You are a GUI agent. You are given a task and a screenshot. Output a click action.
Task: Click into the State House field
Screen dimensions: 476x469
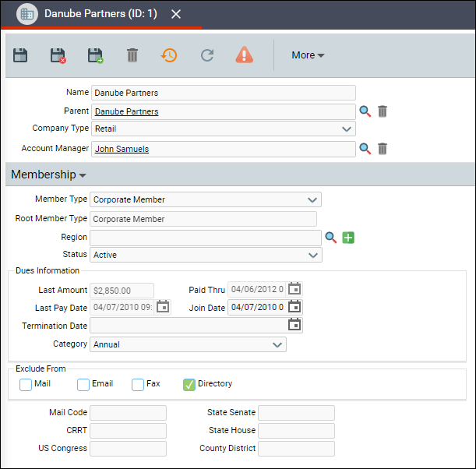click(x=296, y=431)
